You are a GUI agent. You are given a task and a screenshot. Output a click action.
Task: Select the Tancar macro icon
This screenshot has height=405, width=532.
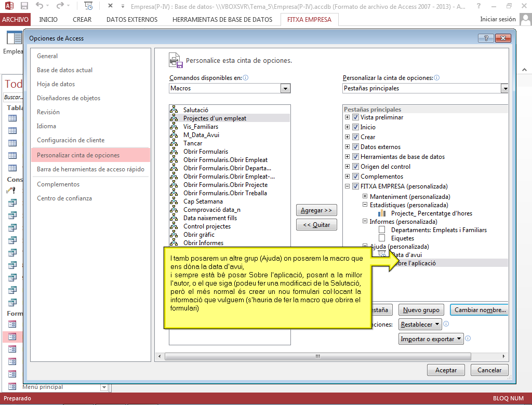(x=174, y=143)
